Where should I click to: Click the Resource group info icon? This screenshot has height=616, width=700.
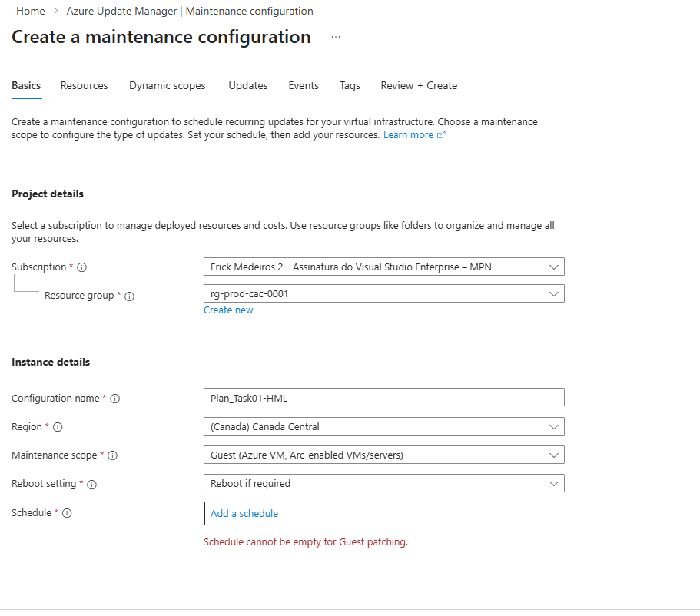pos(129,296)
